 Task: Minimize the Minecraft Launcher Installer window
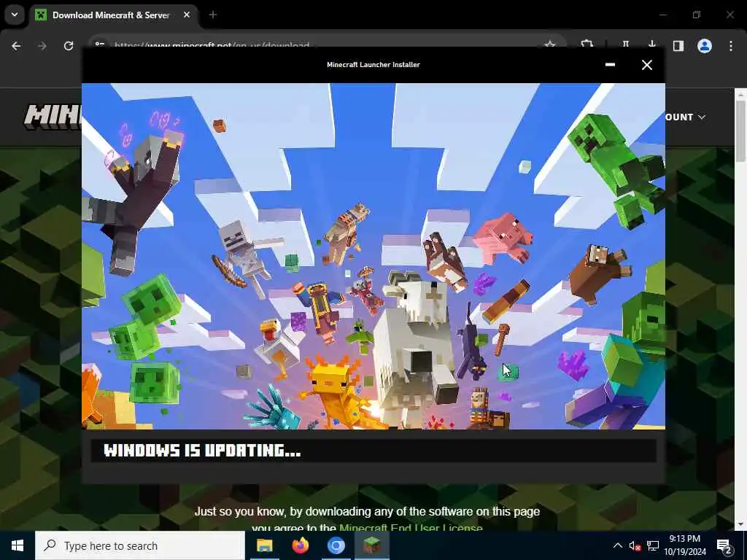[x=610, y=65]
